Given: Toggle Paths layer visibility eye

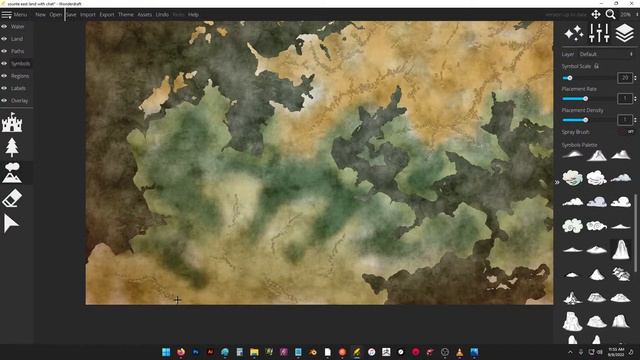Looking at the screenshot, I should pyautogui.click(x=4, y=51).
